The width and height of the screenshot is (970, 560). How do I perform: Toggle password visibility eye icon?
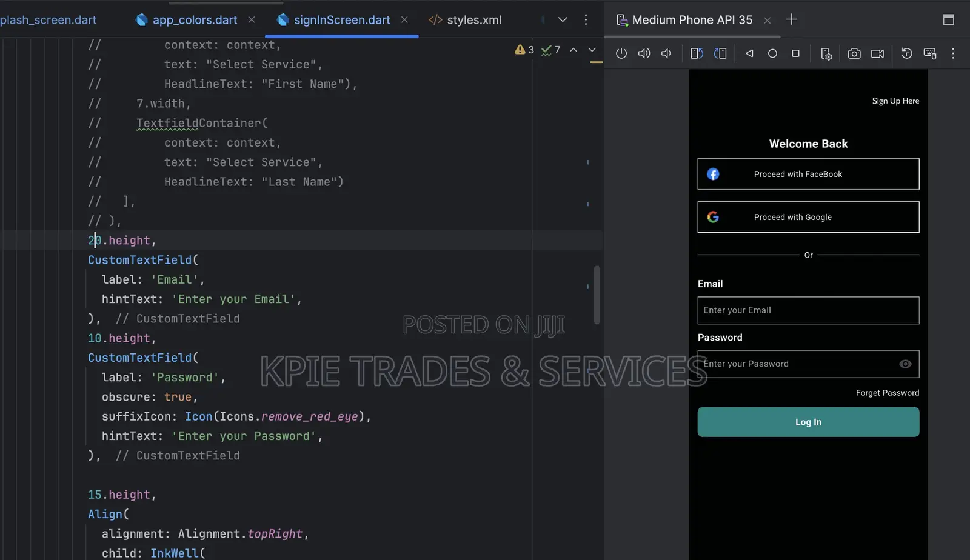coord(905,364)
